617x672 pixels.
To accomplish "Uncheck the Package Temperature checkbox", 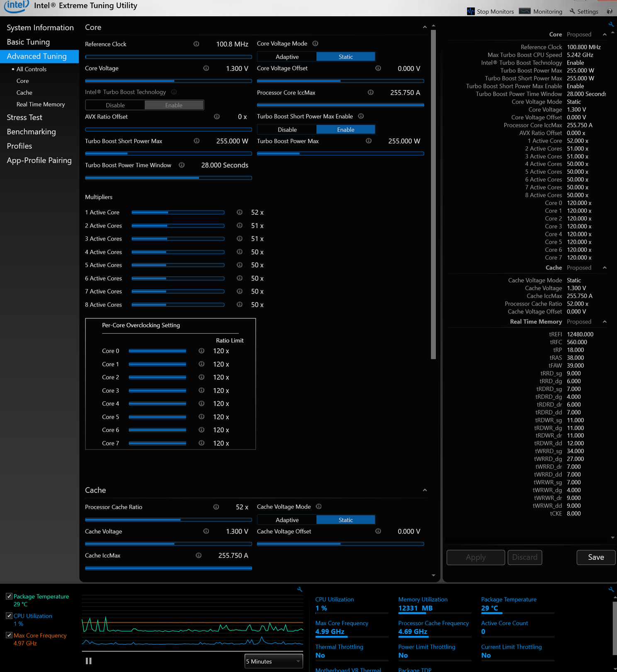I will pos(9,596).
